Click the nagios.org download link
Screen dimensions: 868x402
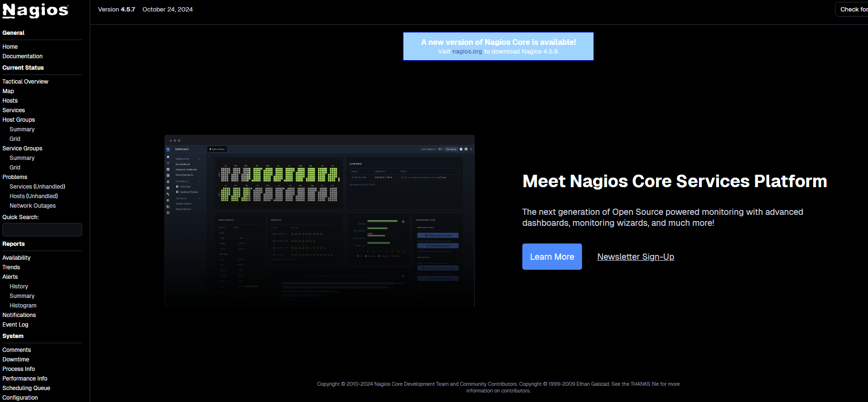point(467,52)
